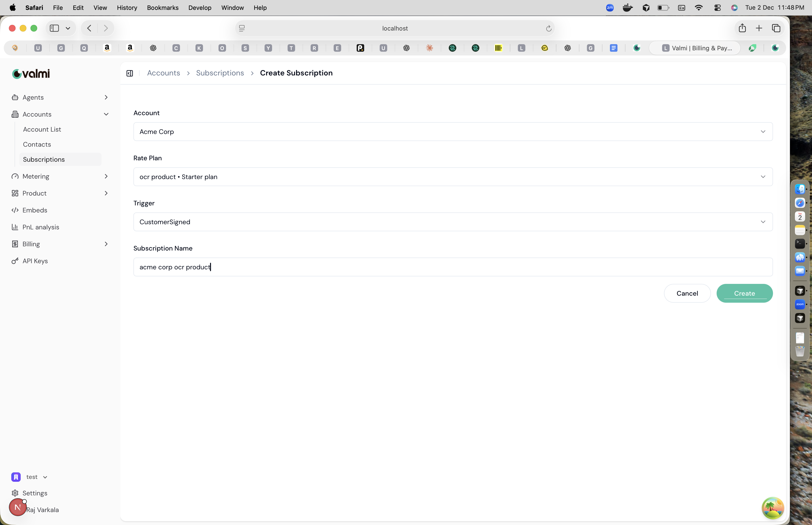Open API Keys from the sidebar
This screenshot has width=812, height=525.
[x=35, y=261]
